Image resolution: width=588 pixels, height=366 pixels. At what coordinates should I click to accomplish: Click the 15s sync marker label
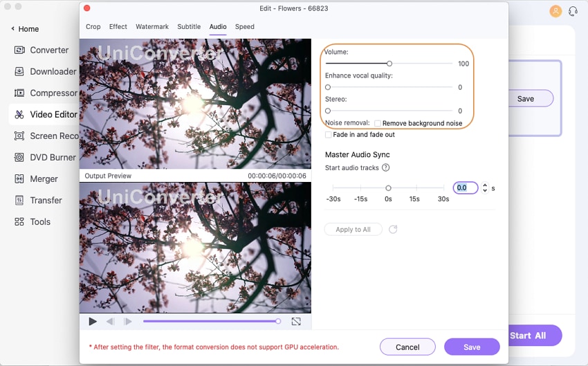[414, 199]
